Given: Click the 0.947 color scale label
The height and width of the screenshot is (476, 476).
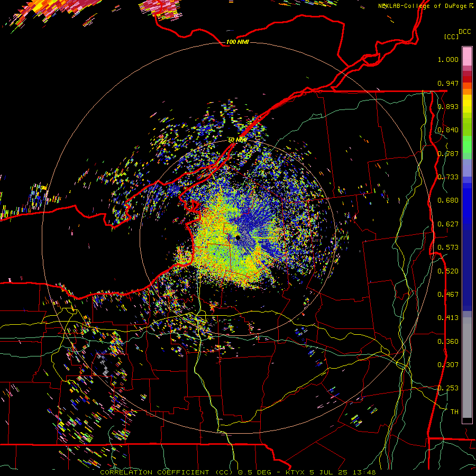Looking at the screenshot, I should (x=448, y=83).
